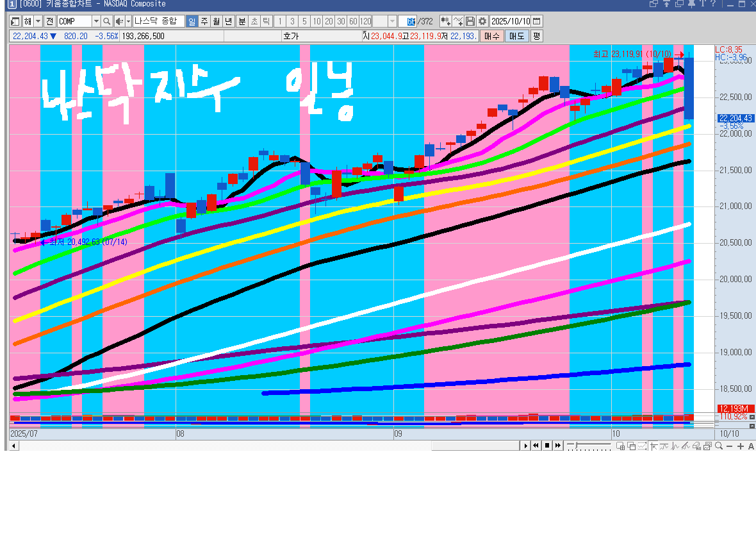Click the COMP symbol code field
756x554 pixels.
74,21
